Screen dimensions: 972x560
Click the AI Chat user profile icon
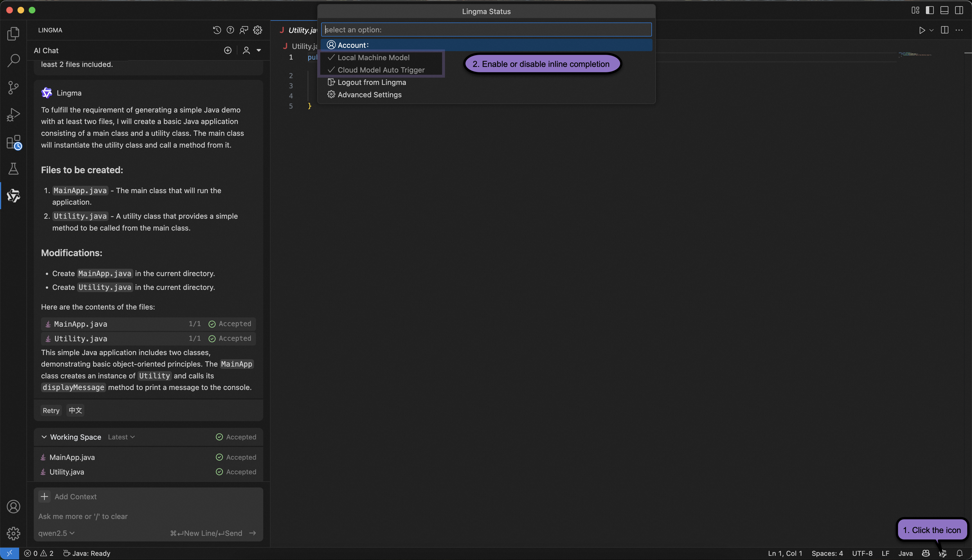[x=246, y=50]
